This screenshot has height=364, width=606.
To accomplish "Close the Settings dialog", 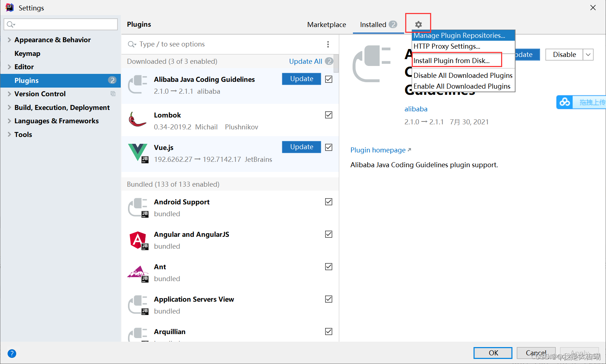I will pyautogui.click(x=593, y=8).
